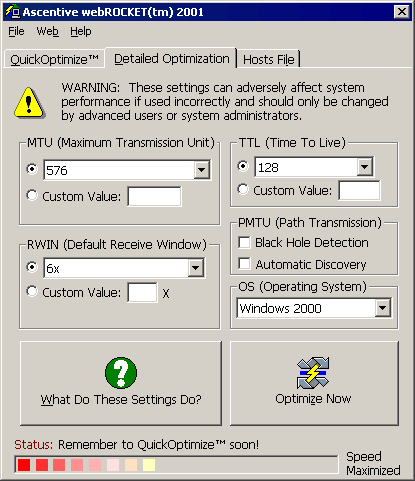Viewport: 415px width, 481px height.
Task: Click the TTL Custom Value input field
Action: tap(359, 190)
